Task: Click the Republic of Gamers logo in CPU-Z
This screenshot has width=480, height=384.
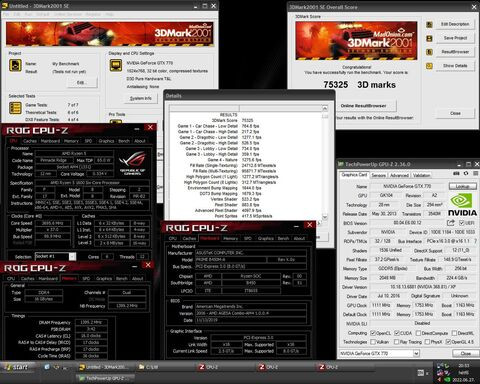Action: pos(132,163)
